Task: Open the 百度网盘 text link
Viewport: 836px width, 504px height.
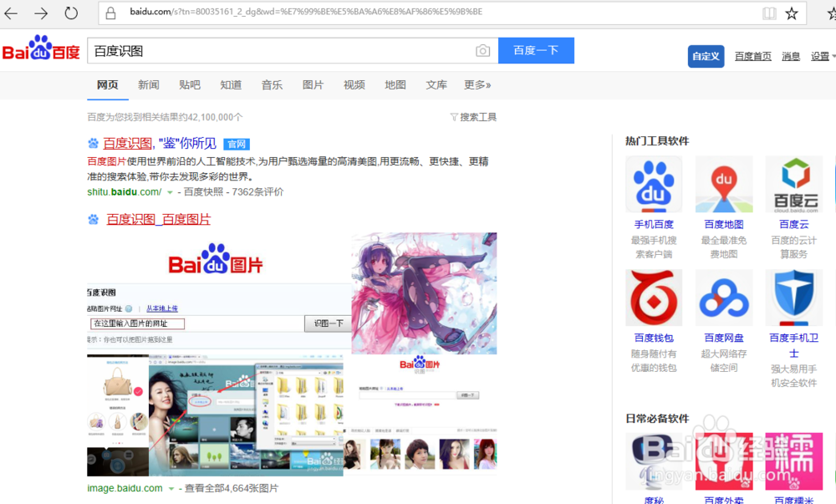Action: [724, 338]
